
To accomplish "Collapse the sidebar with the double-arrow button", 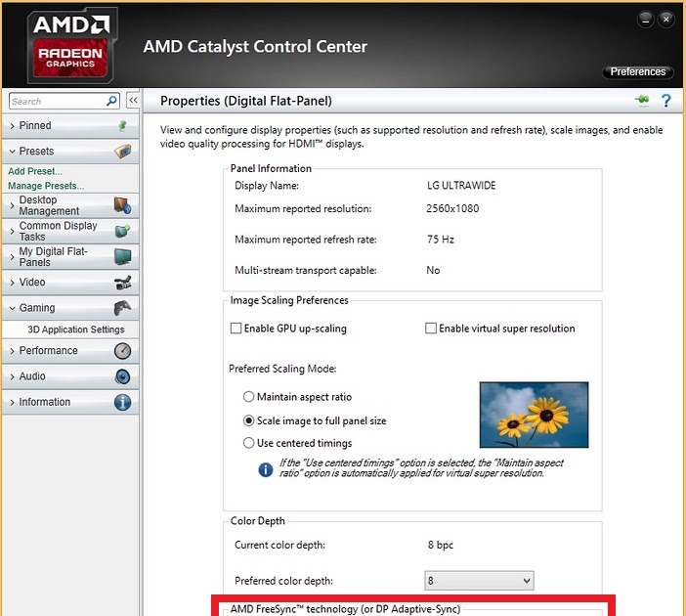I will pos(133,101).
